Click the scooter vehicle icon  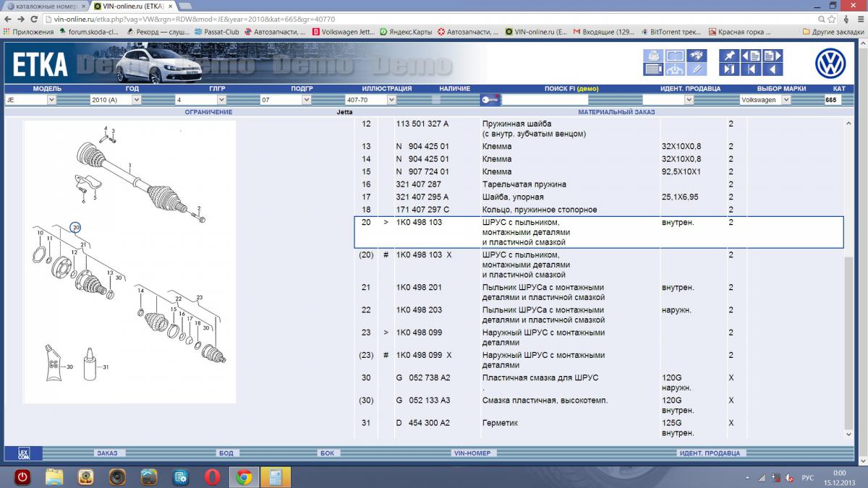675,69
